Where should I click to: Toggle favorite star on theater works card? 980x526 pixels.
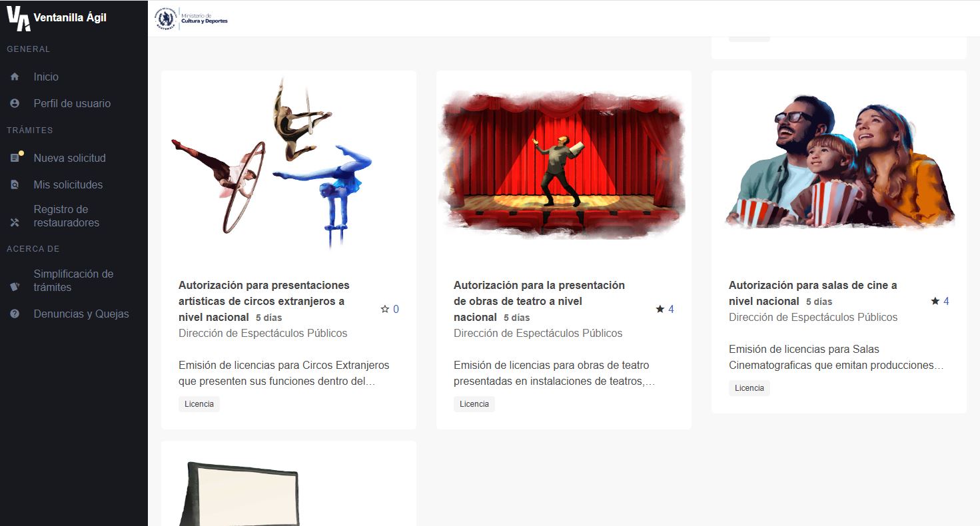(x=660, y=309)
